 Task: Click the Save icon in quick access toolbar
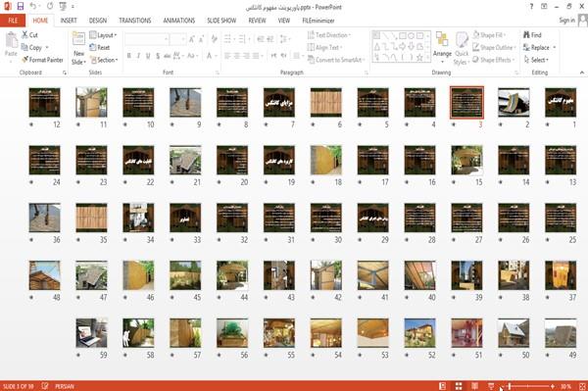(x=21, y=6)
